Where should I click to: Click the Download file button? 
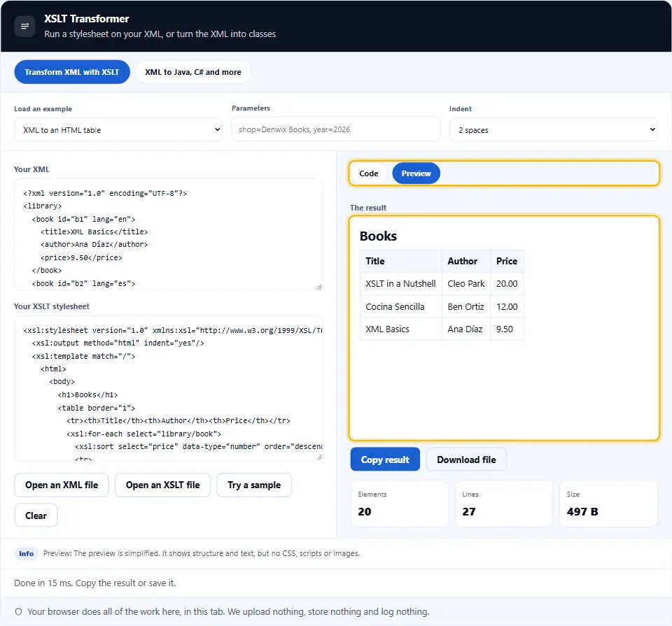tap(466, 460)
